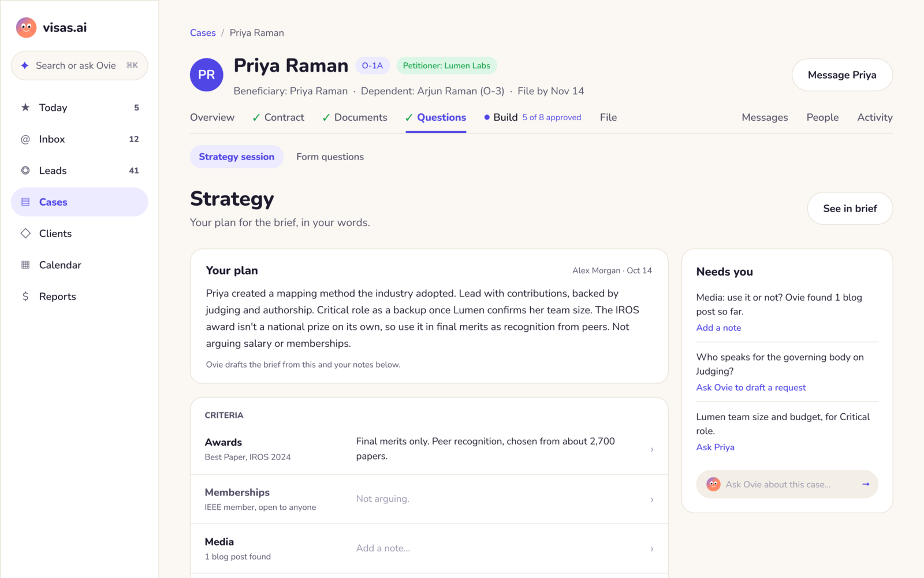Click the Add a note link
Image resolution: width=924 pixels, height=578 pixels.
[718, 328]
